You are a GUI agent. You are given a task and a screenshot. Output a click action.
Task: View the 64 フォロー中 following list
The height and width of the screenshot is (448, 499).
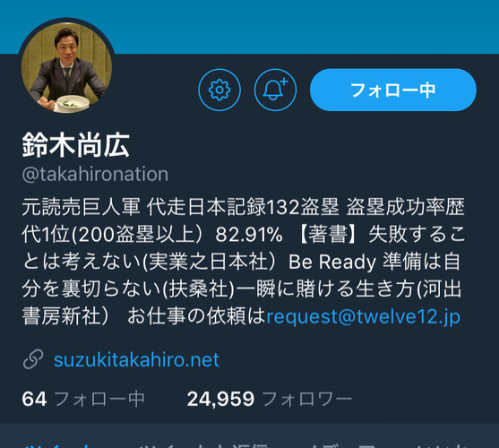click(x=83, y=399)
